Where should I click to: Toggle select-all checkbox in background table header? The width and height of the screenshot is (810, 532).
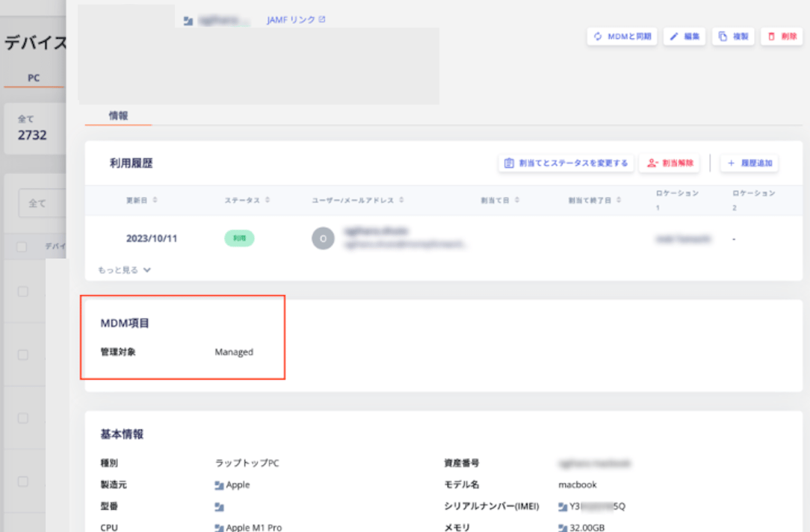coord(22,247)
